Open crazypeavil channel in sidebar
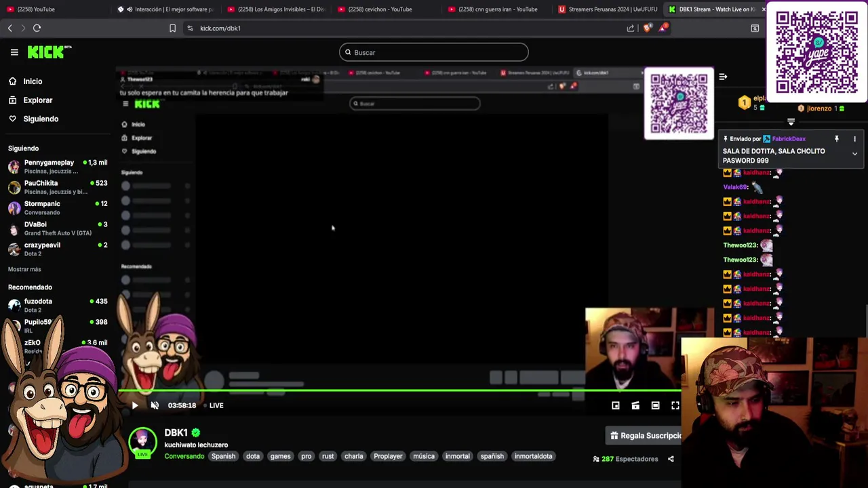This screenshot has width=868, height=488. (x=58, y=249)
